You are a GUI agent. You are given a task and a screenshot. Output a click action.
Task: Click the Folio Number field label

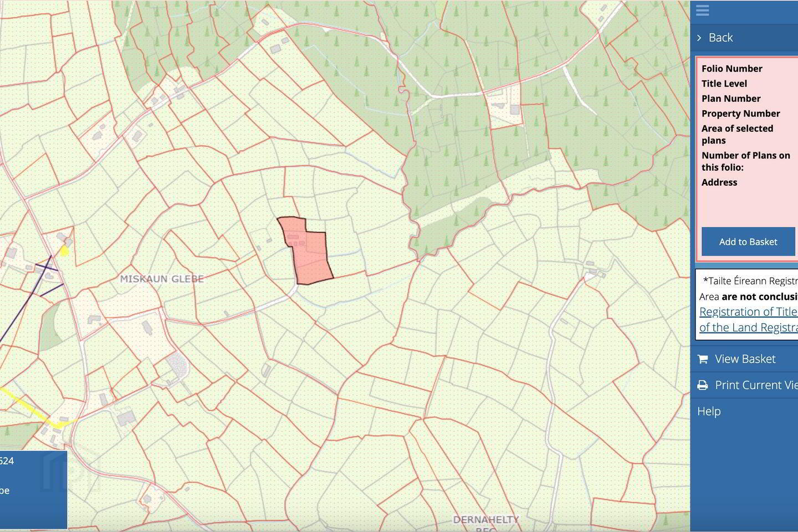click(732, 69)
